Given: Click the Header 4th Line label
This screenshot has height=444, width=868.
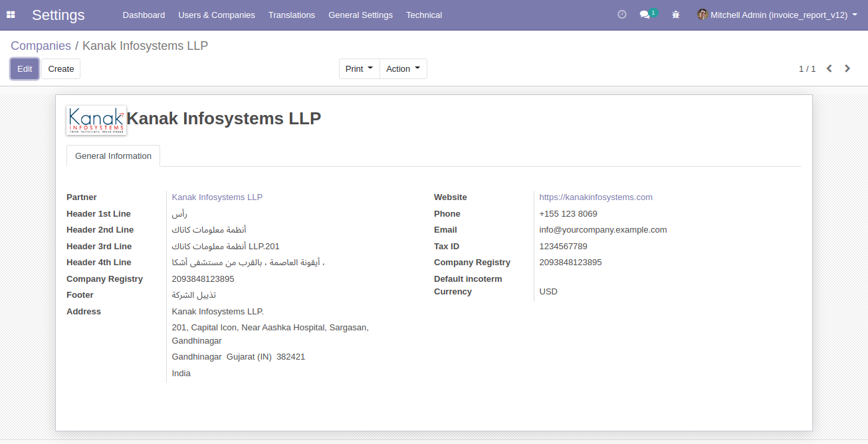Looking at the screenshot, I should [99, 263].
